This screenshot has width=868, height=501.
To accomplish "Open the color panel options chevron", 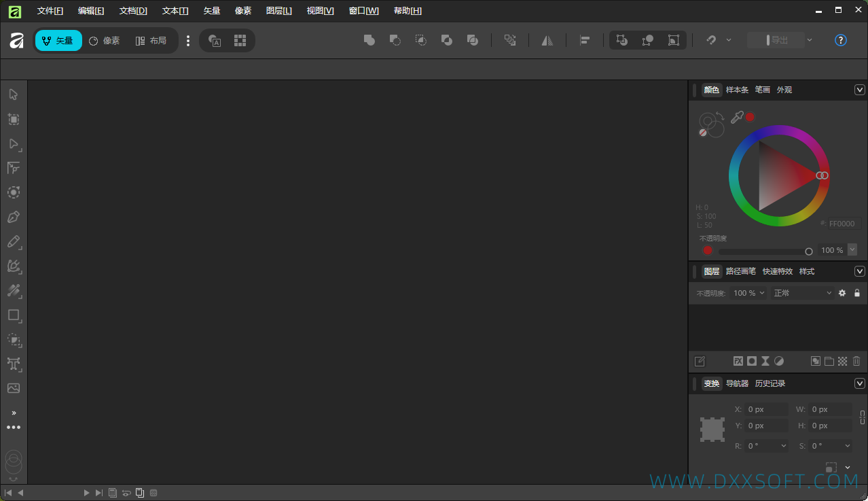I will pos(860,90).
